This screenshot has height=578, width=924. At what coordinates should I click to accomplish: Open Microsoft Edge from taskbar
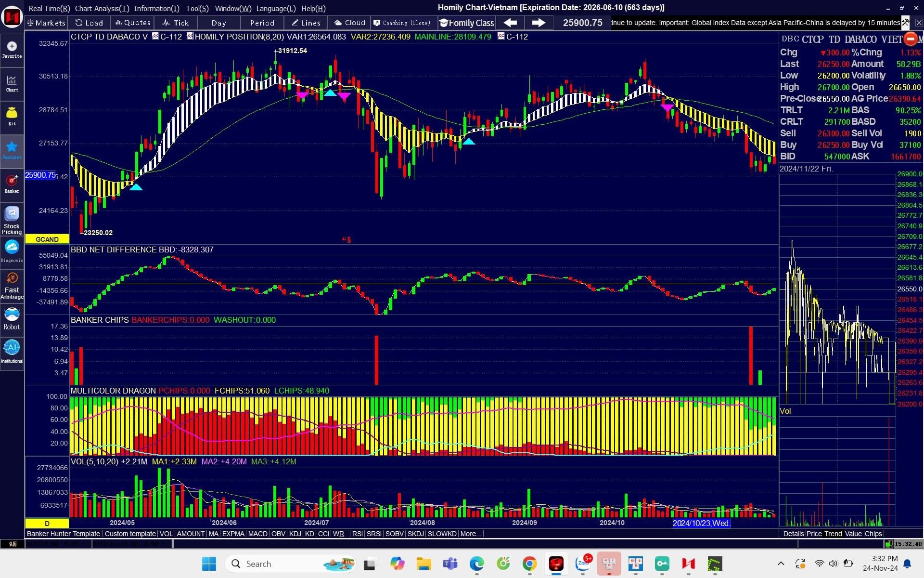point(476,564)
